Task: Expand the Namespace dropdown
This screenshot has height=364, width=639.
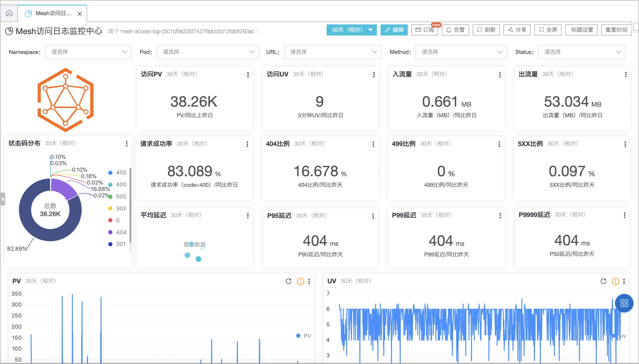Action: tap(88, 52)
